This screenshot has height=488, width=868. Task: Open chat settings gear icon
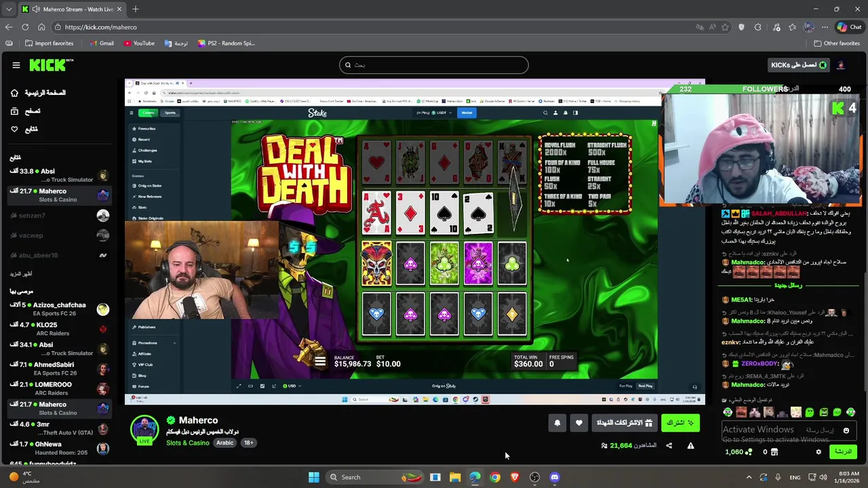tap(818, 452)
